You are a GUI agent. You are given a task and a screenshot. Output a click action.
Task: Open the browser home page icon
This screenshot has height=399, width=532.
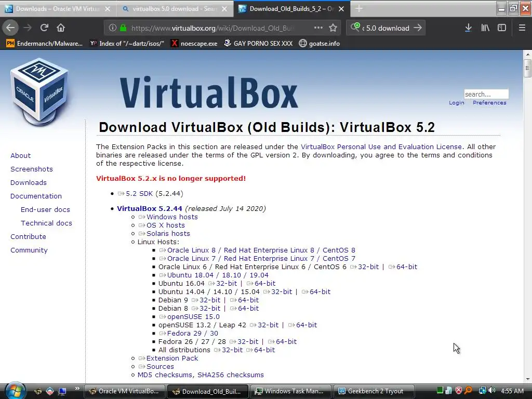tap(61, 28)
